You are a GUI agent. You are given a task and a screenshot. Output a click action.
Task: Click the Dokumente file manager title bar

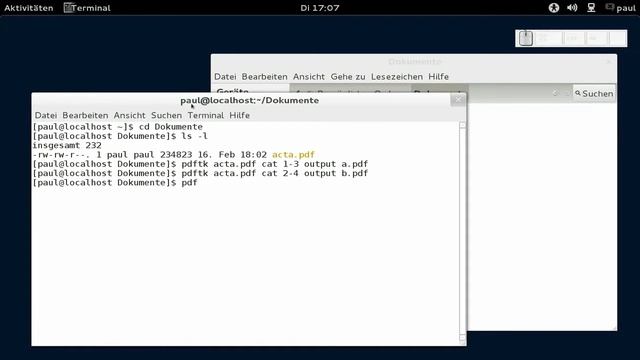(x=414, y=62)
